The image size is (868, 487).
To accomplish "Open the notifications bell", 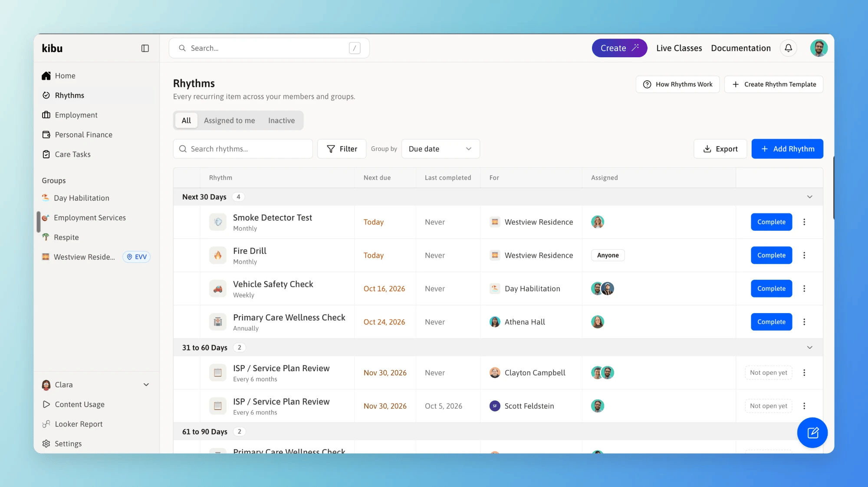I will click(788, 48).
